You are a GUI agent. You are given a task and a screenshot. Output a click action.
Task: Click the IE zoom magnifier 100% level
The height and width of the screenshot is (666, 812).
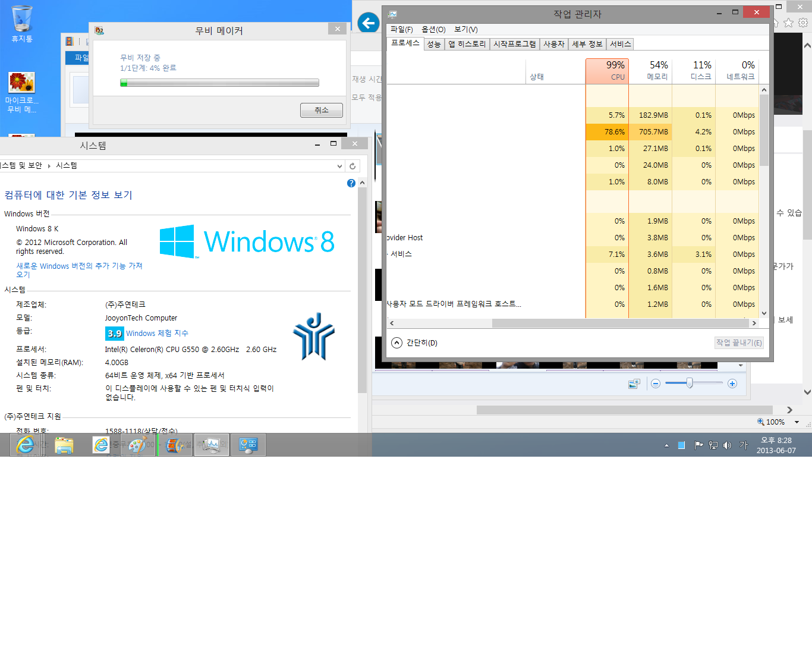(771, 422)
